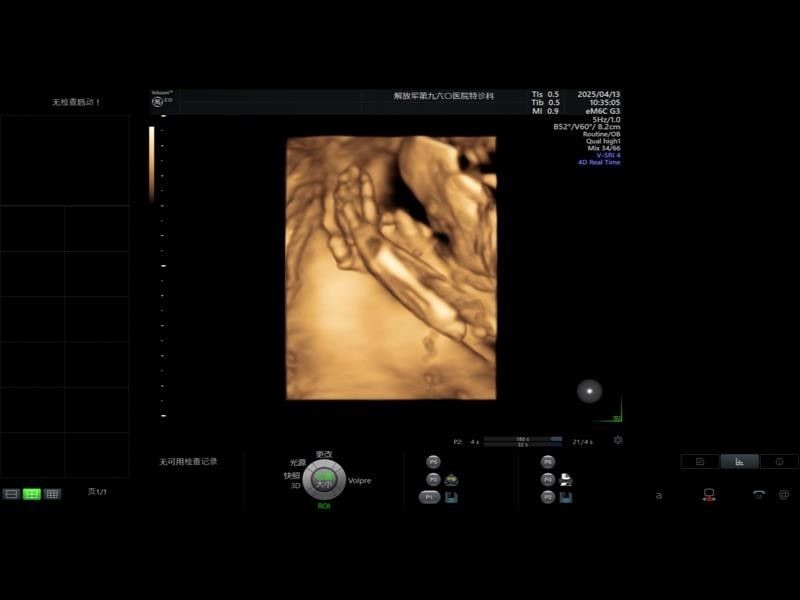Click the P1 save button
This screenshot has width=800, height=600.
click(429, 497)
